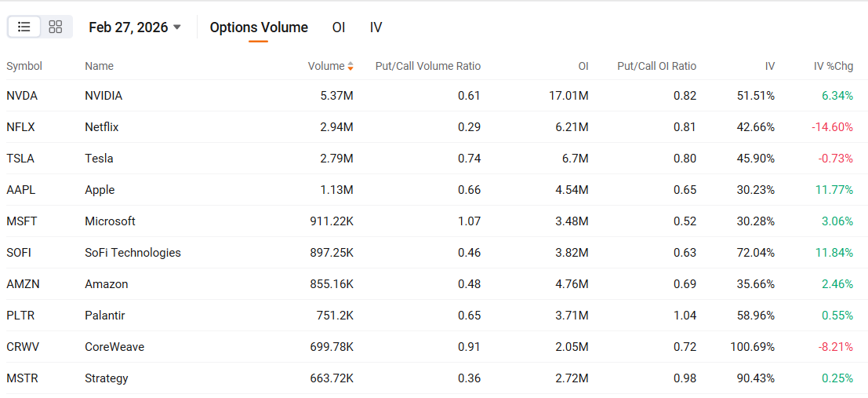Click the OI column header
This screenshot has height=398, width=868.
(x=583, y=66)
